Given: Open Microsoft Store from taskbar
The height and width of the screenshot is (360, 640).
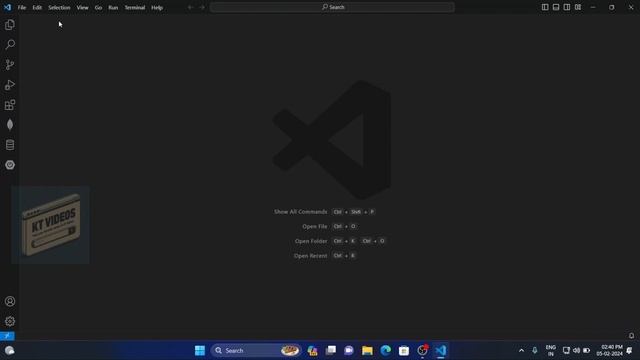Looking at the screenshot, I should 404,350.
